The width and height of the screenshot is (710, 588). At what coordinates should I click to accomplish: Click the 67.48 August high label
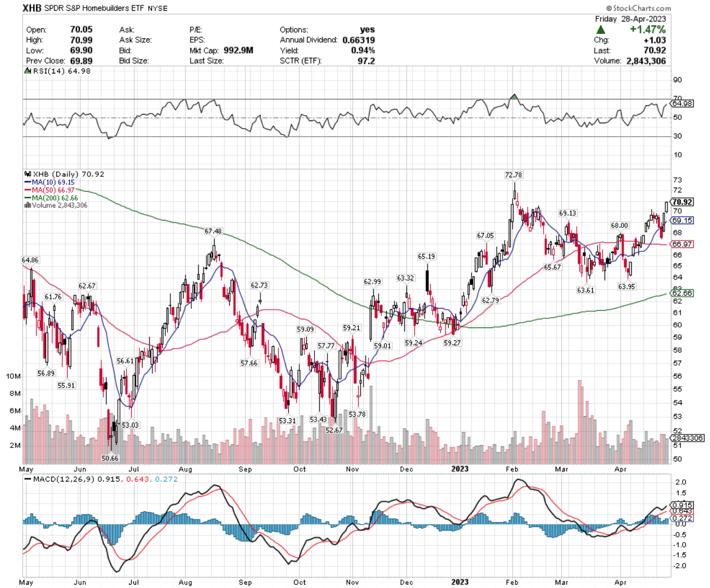click(x=213, y=231)
